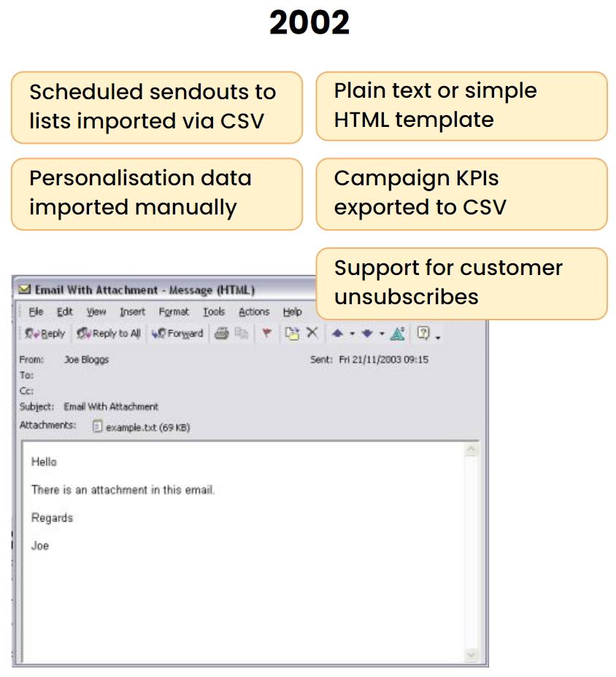Click the Print icon
This screenshot has height=677, width=616.
222,333
